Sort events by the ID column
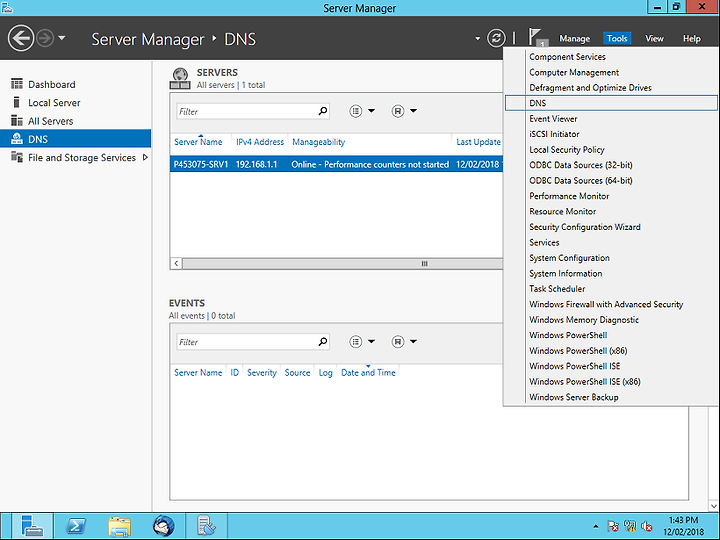The height and width of the screenshot is (540, 720). tap(235, 372)
